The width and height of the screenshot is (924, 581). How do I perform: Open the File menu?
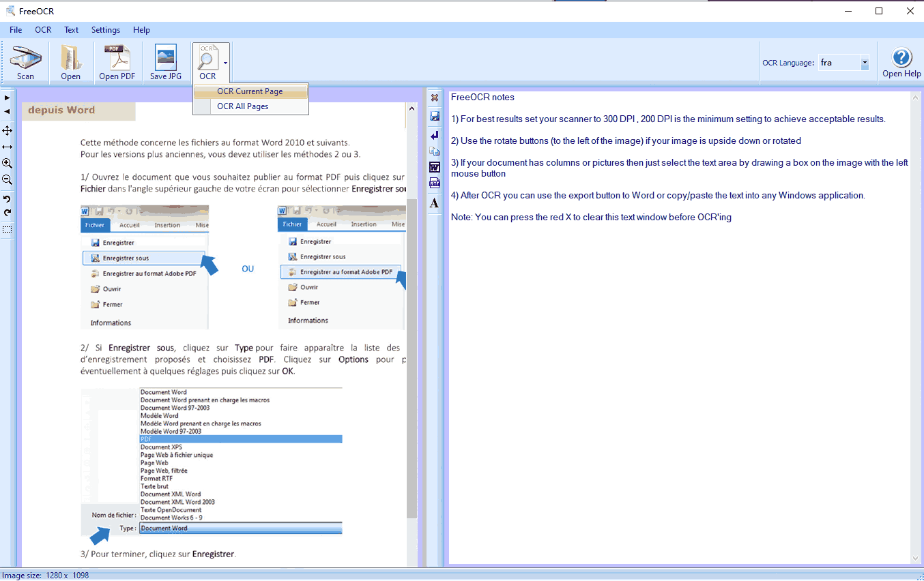click(16, 30)
